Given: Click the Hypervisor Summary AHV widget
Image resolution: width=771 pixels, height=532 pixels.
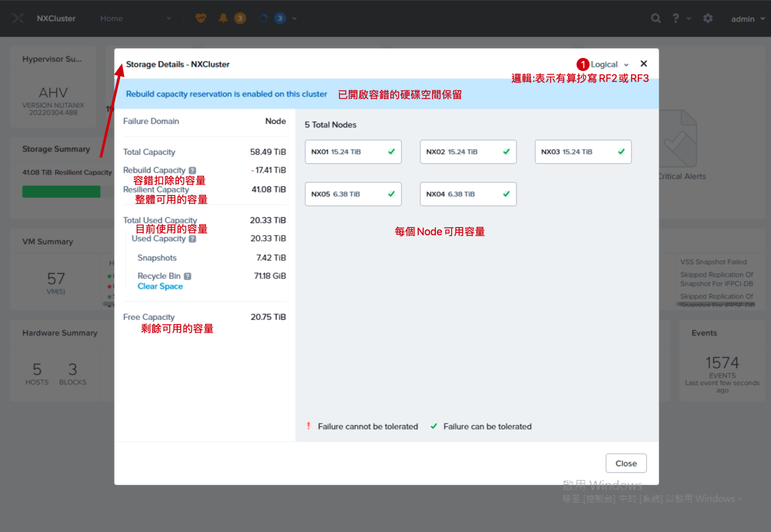Looking at the screenshot, I should click(x=53, y=87).
